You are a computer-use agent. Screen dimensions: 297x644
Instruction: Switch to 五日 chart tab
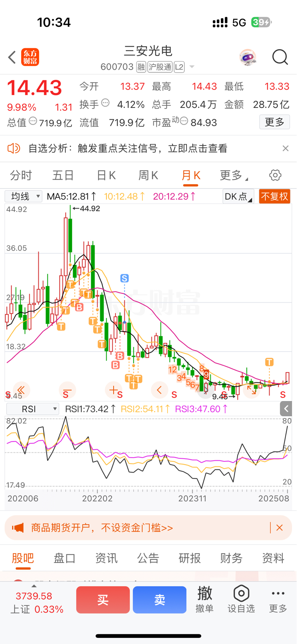tap(63, 175)
